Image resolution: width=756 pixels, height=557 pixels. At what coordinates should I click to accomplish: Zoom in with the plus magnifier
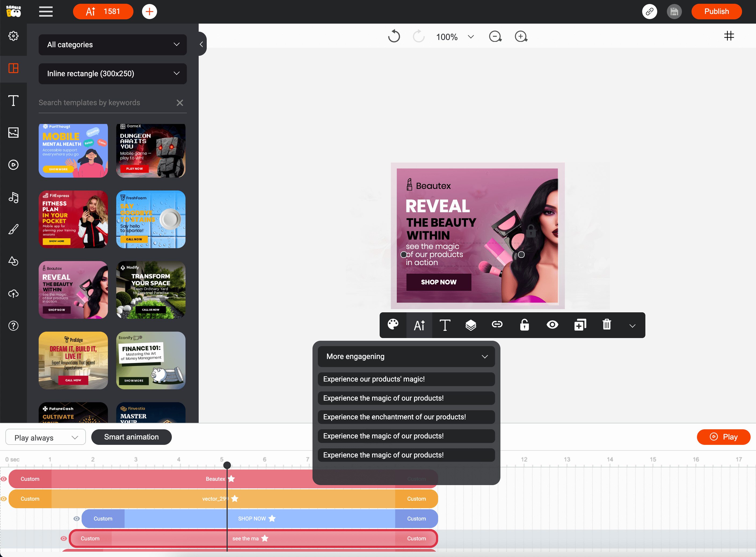point(521,36)
